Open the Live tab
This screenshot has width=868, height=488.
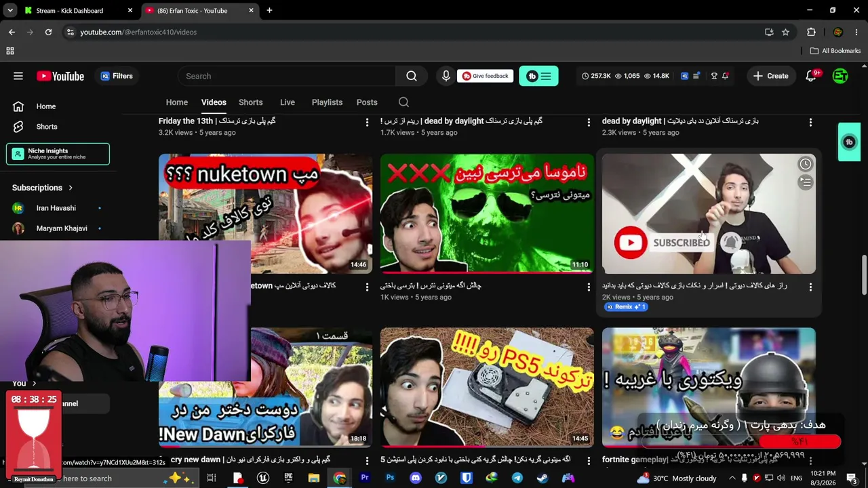point(288,102)
